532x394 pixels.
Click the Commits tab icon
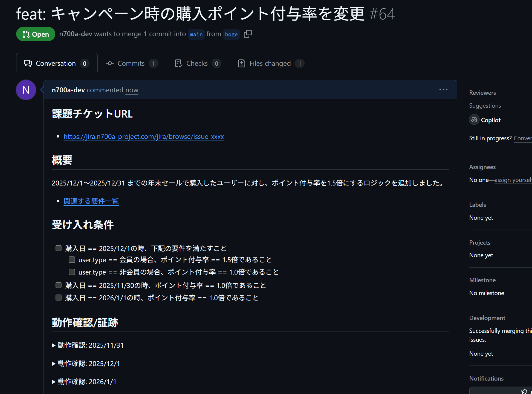click(x=110, y=63)
